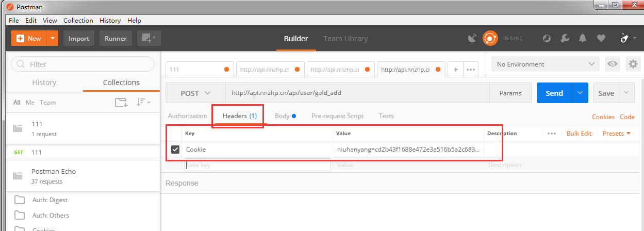Image resolution: width=644 pixels, height=231 pixels.
Task: Open the Code link
Action: (627, 117)
